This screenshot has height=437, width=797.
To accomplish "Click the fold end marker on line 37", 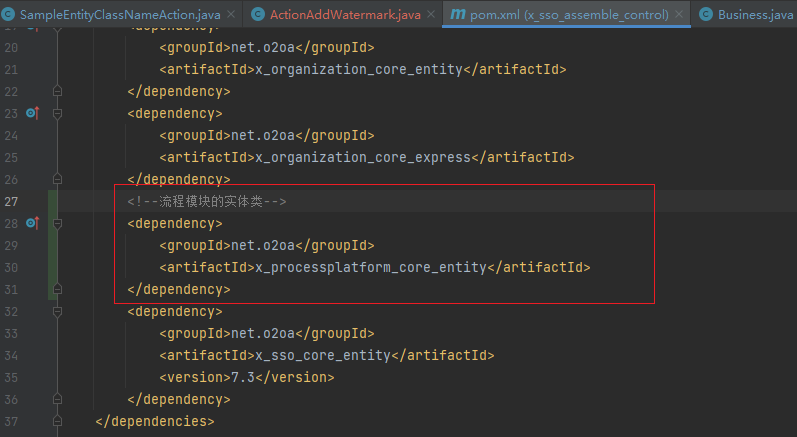I will tap(57, 421).
